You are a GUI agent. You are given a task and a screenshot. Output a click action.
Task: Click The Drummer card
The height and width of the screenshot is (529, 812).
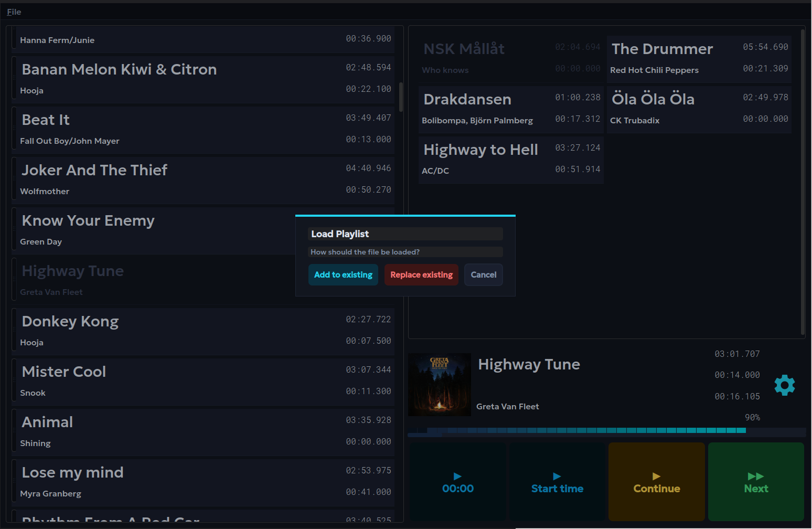point(699,59)
